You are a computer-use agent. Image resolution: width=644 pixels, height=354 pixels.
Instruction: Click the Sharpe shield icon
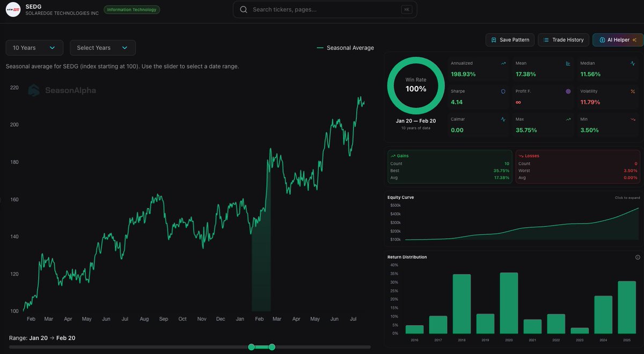pos(503,91)
